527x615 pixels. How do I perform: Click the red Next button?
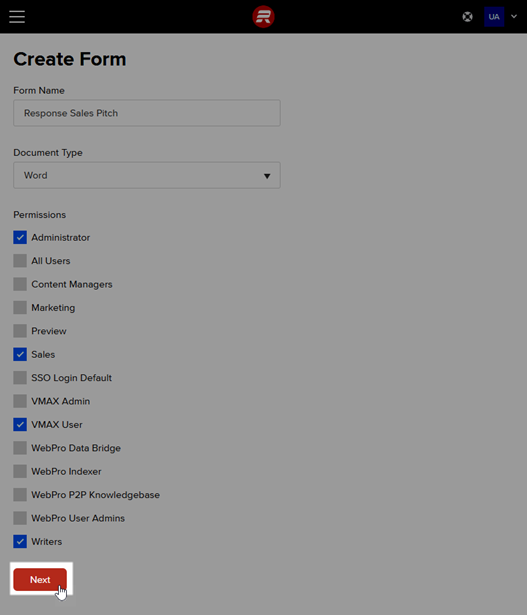[x=40, y=579]
